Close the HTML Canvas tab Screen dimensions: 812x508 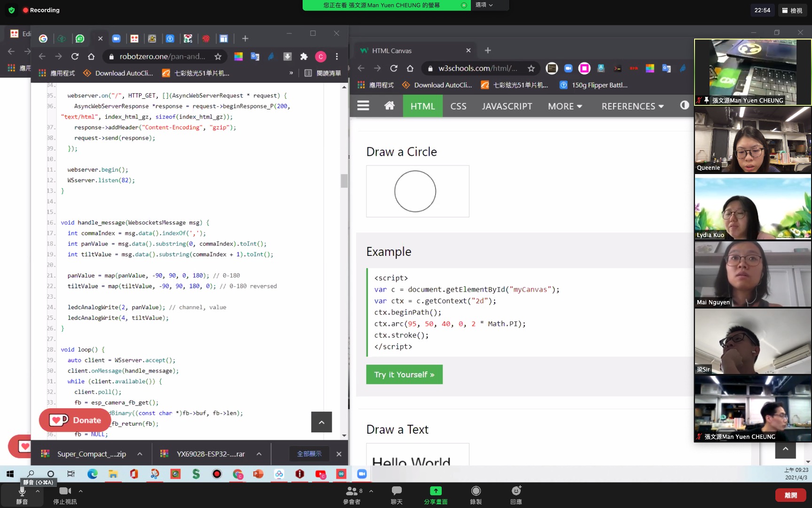[468, 50]
